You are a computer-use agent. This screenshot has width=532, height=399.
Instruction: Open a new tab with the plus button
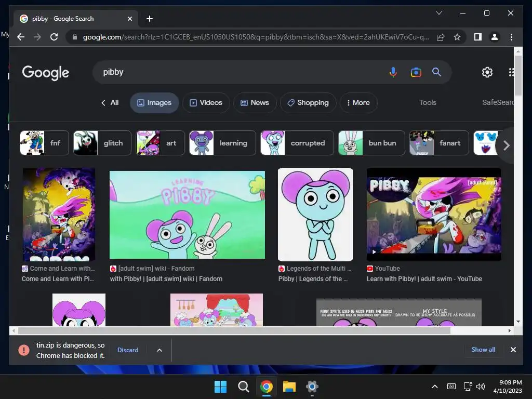point(149,19)
